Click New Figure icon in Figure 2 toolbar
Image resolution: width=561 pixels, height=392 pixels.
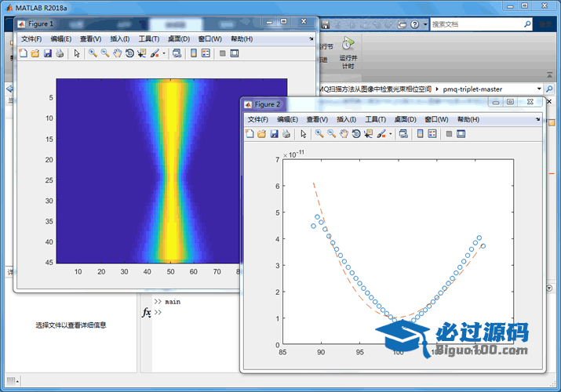tap(250, 133)
